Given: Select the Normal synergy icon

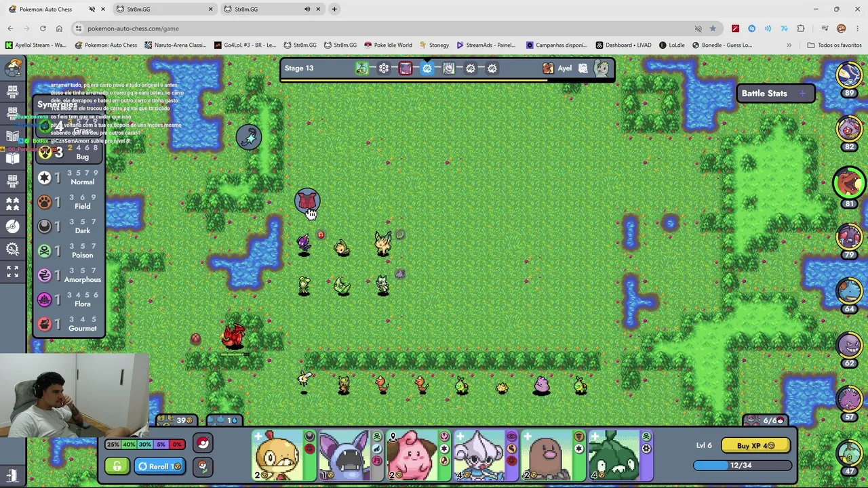Looking at the screenshot, I should pyautogui.click(x=45, y=178).
